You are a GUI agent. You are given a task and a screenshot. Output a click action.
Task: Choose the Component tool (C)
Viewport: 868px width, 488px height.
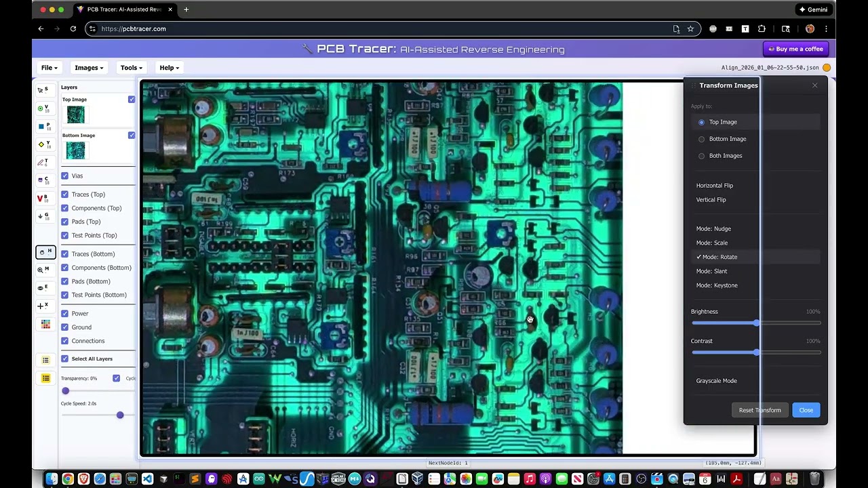pos(45,180)
